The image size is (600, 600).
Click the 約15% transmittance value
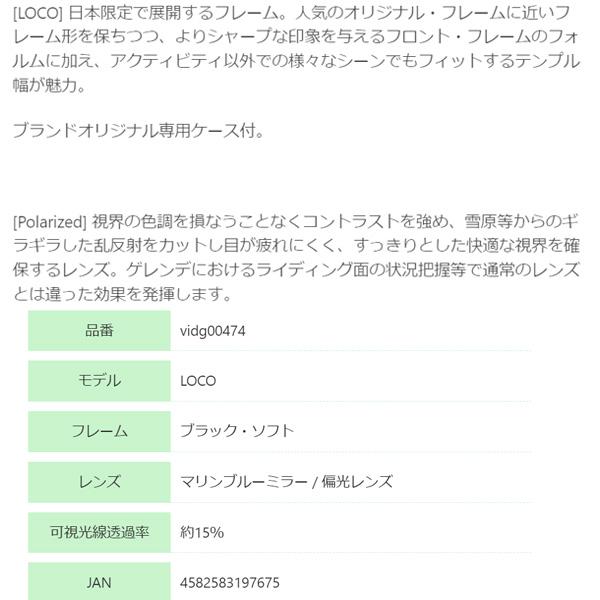click(202, 532)
